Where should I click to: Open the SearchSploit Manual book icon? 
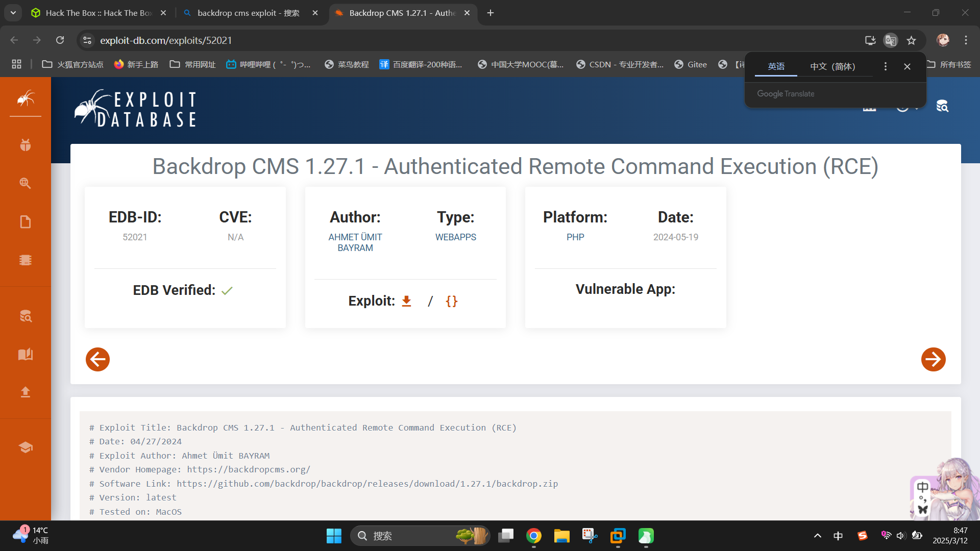[x=26, y=354]
